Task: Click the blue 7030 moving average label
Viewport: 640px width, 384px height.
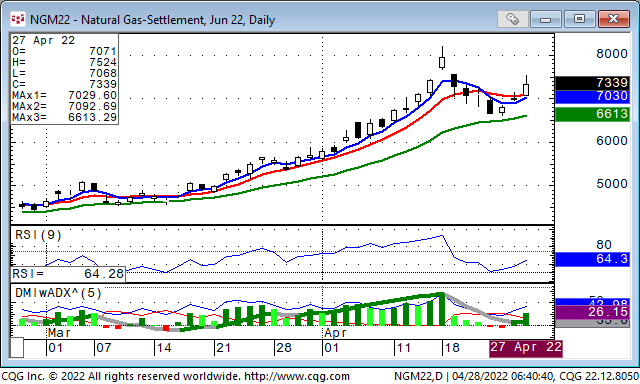Action: pyautogui.click(x=592, y=96)
